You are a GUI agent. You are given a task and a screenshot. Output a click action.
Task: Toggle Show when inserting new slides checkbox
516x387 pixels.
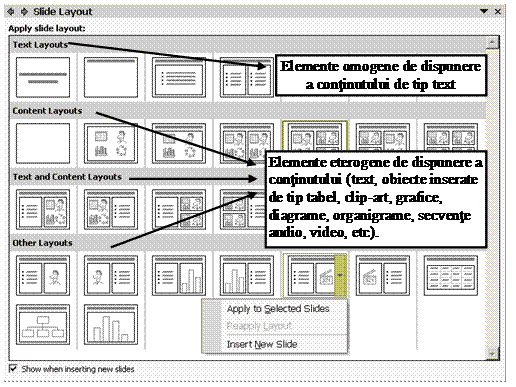coord(13,369)
